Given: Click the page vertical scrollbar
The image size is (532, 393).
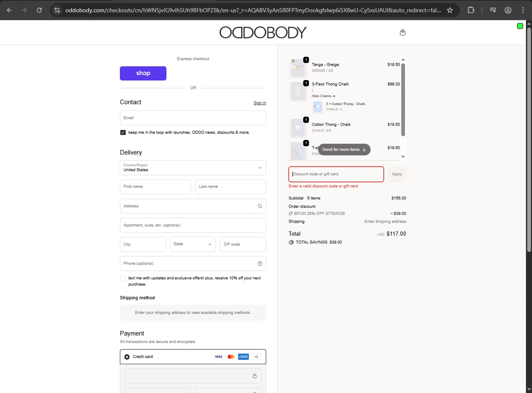Looking at the screenshot, I should pos(529,140).
